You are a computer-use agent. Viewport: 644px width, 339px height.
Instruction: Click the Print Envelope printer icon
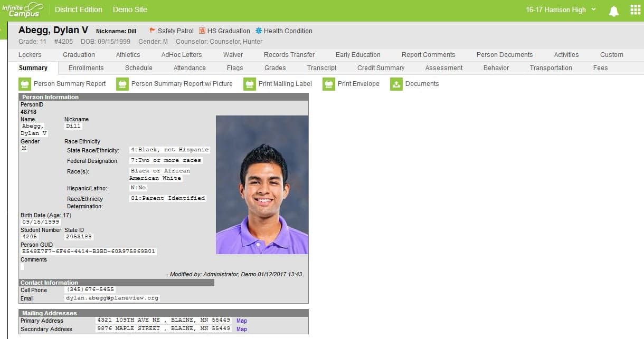(329, 84)
